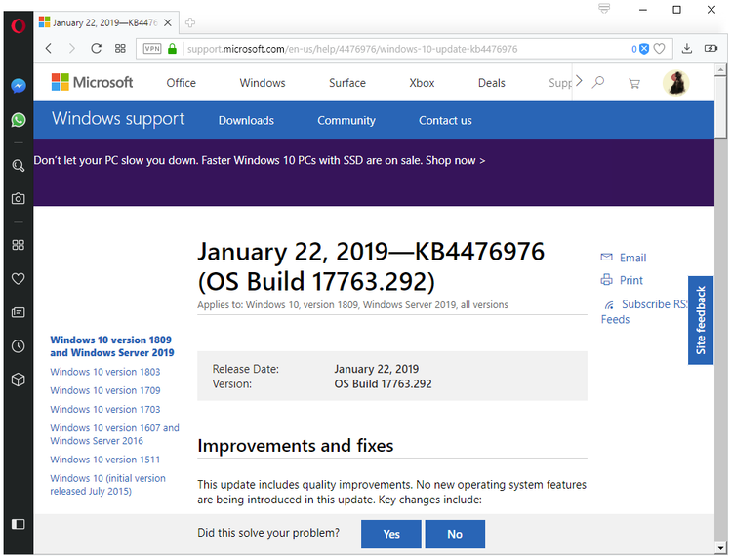Close the KB4476976 tab
The width and height of the screenshot is (732, 560).
tap(168, 22)
